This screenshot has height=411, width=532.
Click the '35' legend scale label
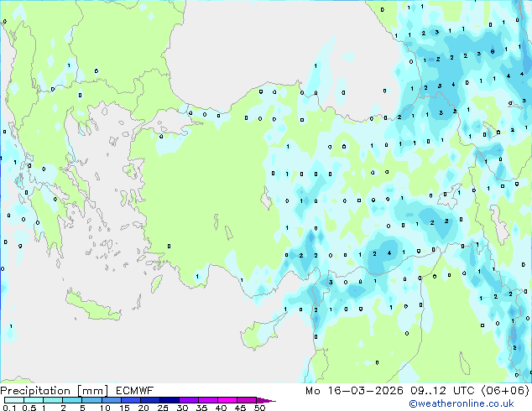pyautogui.click(x=202, y=408)
